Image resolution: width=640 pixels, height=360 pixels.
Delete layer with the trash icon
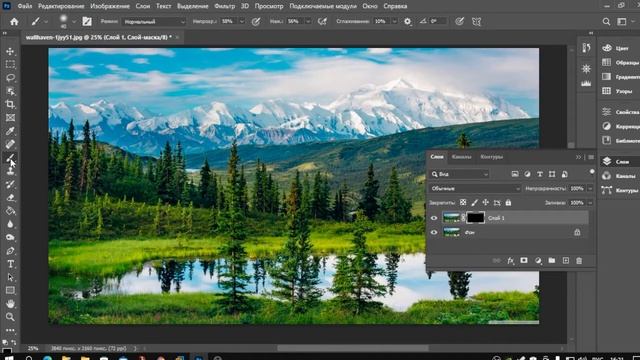pos(579,260)
